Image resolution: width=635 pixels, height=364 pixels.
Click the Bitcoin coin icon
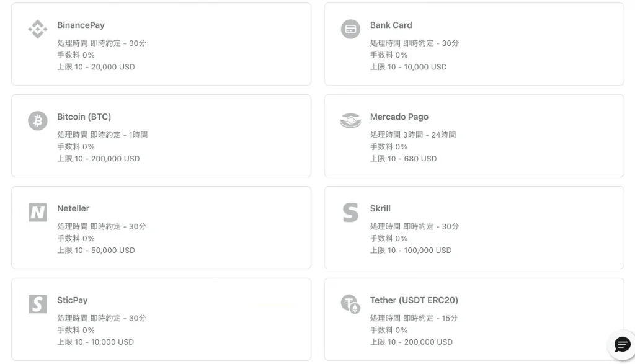tap(38, 121)
